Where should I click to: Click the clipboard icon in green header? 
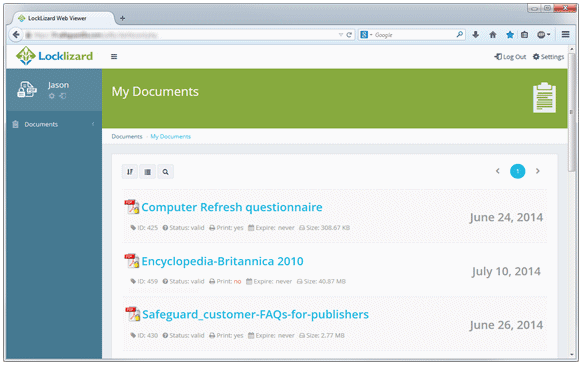545,98
